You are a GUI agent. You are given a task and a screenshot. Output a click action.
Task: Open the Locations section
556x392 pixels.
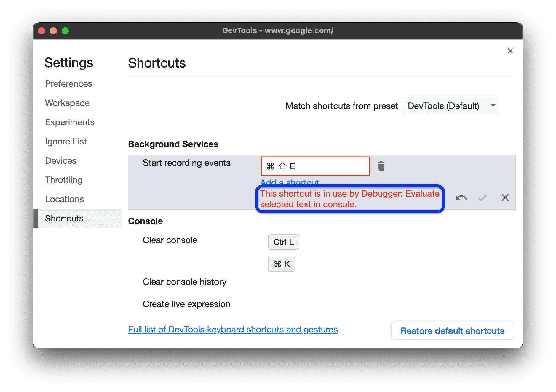[x=64, y=199]
